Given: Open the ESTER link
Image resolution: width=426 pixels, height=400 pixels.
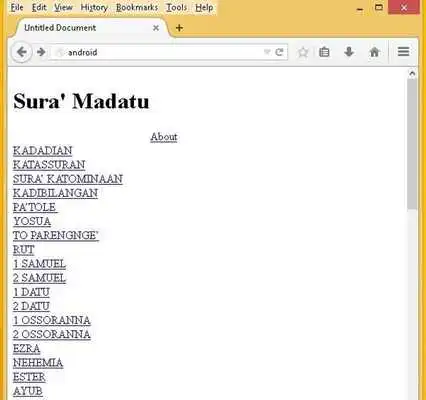Looking at the screenshot, I should [x=29, y=377].
